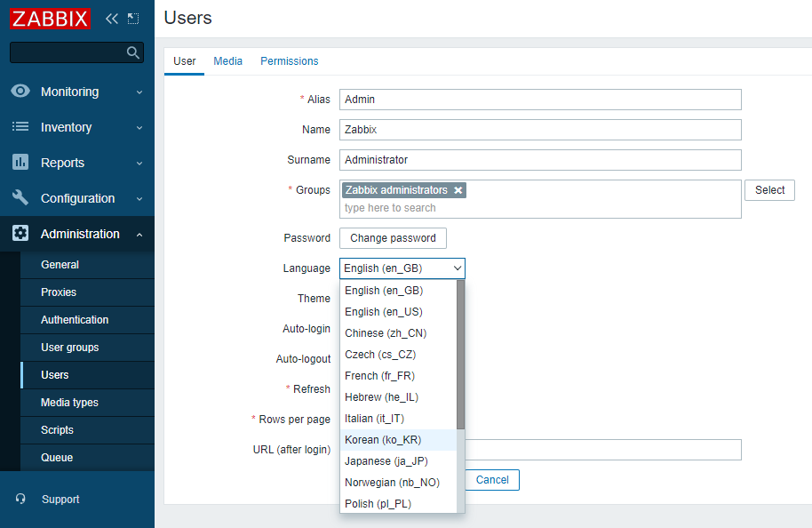Expand the Inventory menu chevron

(x=139, y=127)
